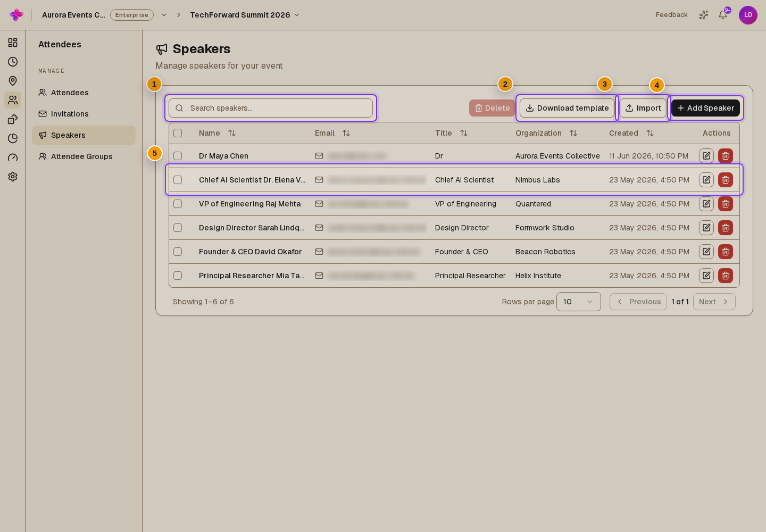Image resolution: width=766 pixels, height=532 pixels.
Task: Click the Enterprise plan badge
Action: [132, 15]
